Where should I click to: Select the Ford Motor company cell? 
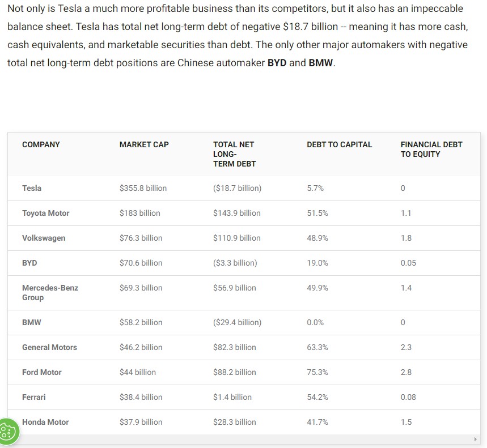click(42, 372)
